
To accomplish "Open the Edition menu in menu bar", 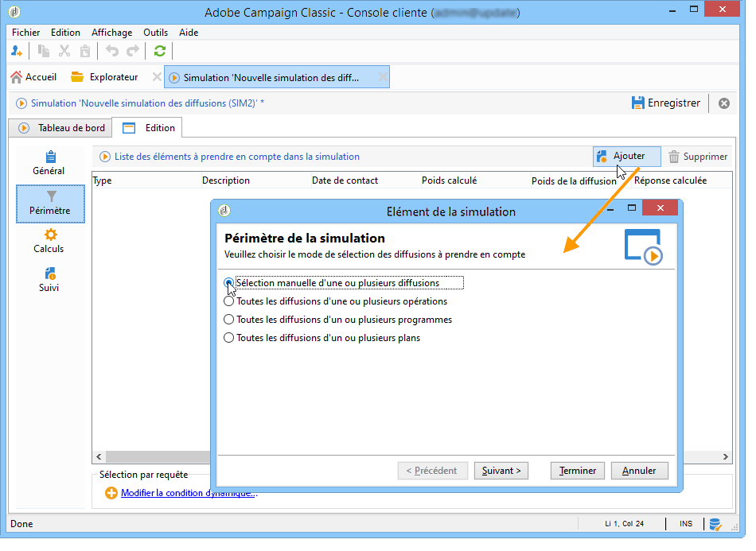I will pos(65,33).
